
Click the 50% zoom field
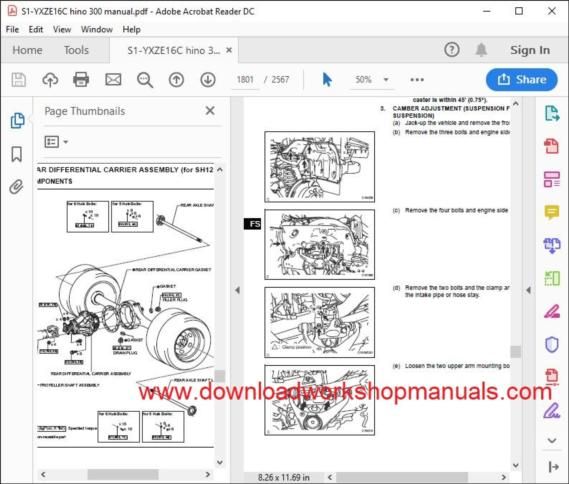363,79
